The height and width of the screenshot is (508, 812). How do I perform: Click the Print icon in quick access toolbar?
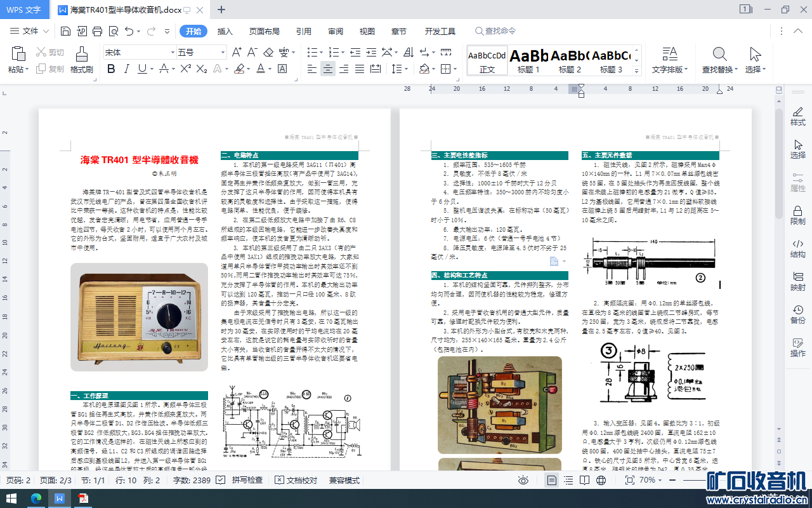97,31
